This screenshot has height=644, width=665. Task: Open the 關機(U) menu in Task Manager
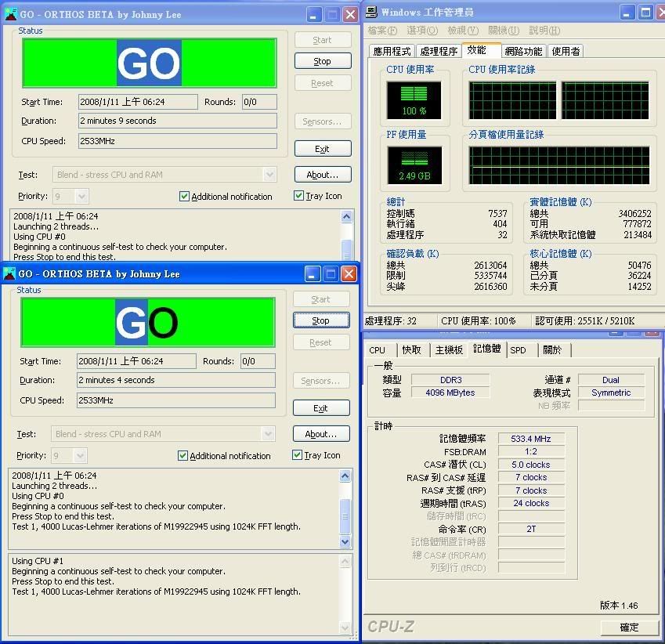tap(504, 31)
